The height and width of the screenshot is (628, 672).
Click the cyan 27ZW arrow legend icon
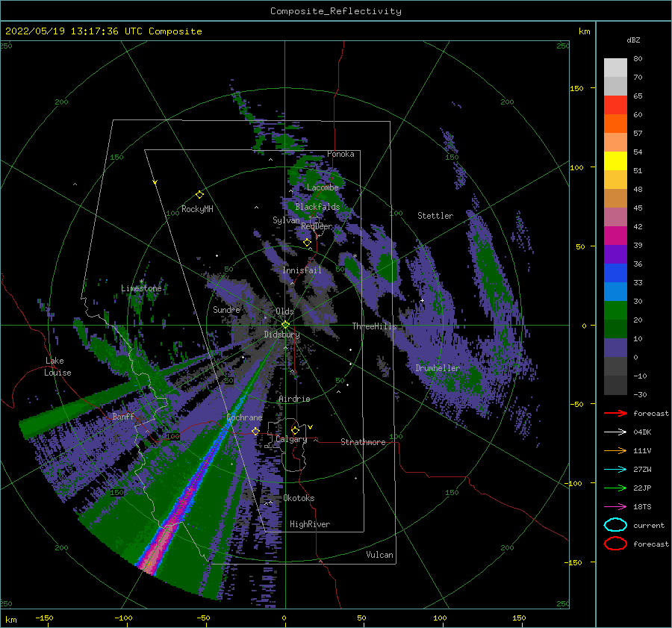click(615, 470)
